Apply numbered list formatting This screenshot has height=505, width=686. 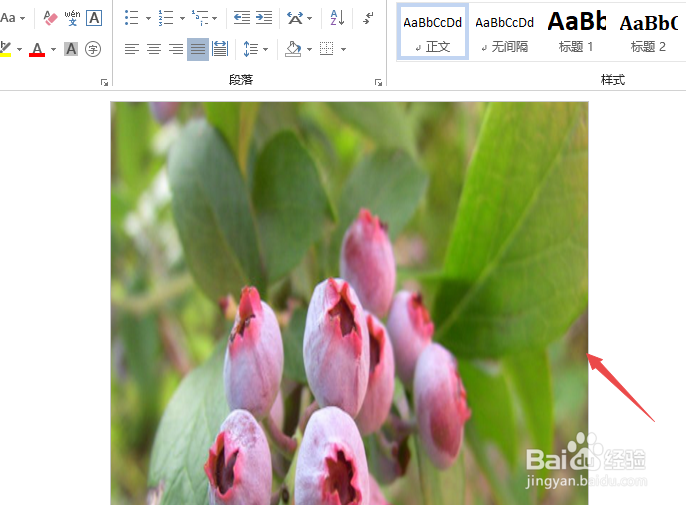[166, 18]
